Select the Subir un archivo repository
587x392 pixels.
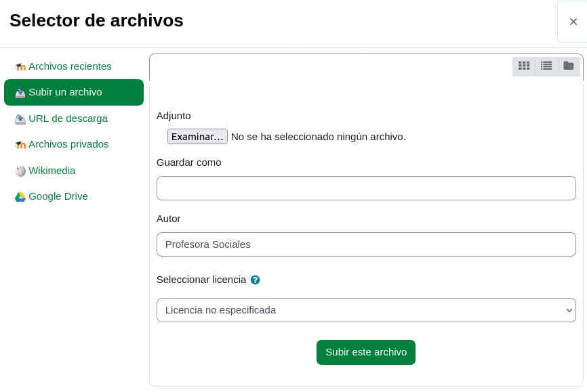click(x=74, y=92)
